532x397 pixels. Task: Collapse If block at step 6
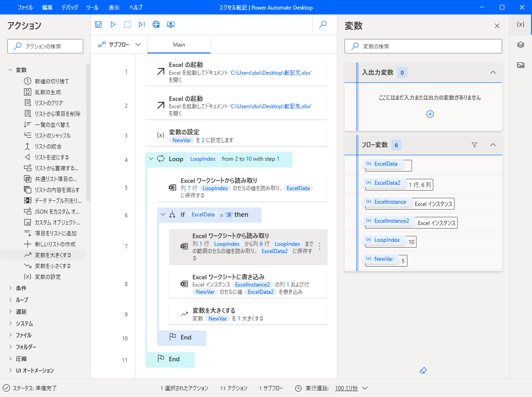pos(163,215)
